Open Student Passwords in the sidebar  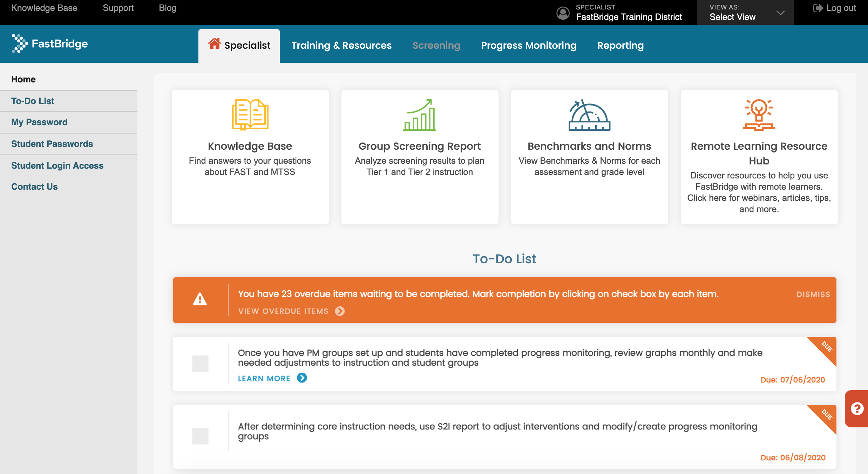point(69,144)
